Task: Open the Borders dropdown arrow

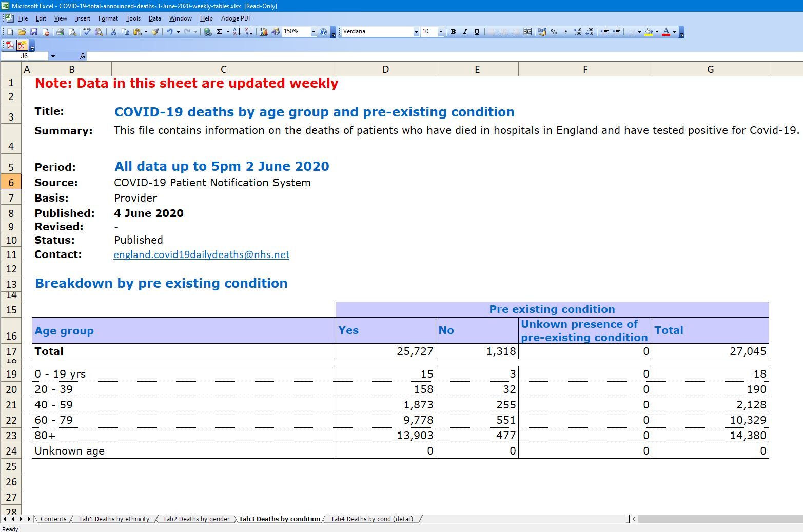Action: click(x=639, y=32)
